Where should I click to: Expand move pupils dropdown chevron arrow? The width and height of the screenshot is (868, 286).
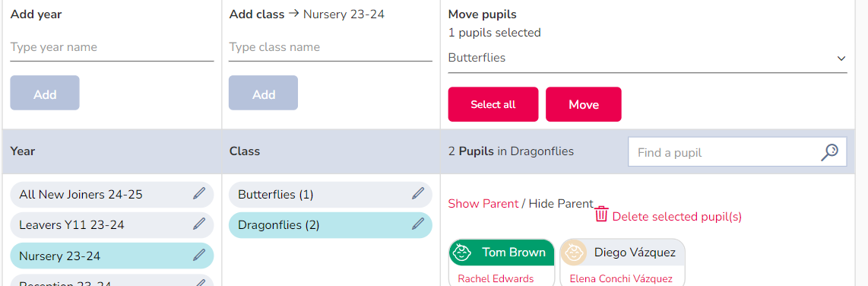(841, 59)
